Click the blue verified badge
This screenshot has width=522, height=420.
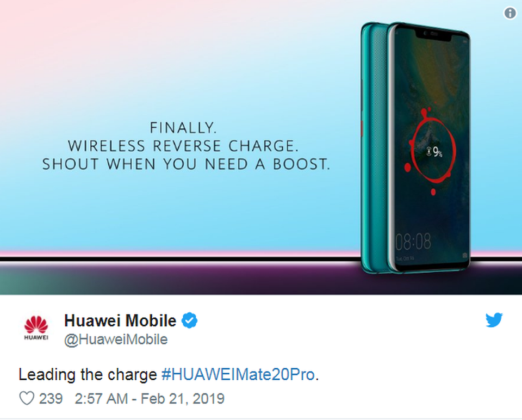(189, 320)
